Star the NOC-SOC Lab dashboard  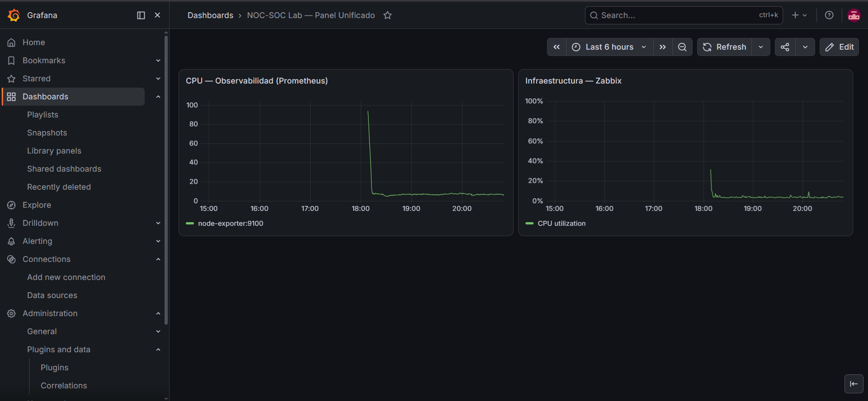(x=387, y=15)
